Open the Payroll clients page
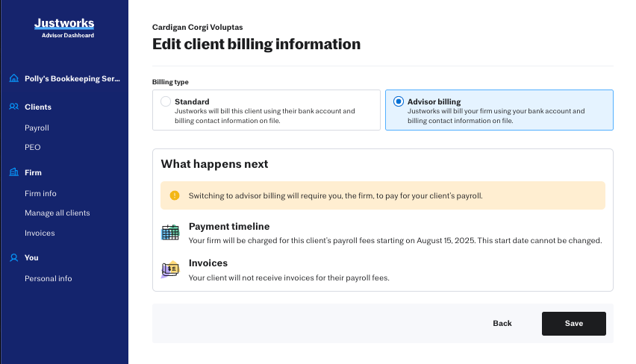Image resolution: width=636 pixels, height=364 pixels. [37, 128]
